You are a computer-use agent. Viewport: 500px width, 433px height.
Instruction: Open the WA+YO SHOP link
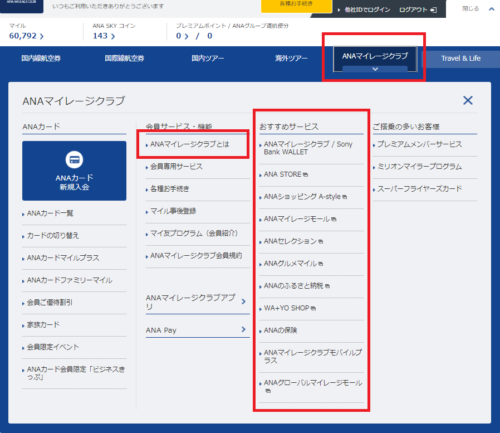[x=289, y=308]
